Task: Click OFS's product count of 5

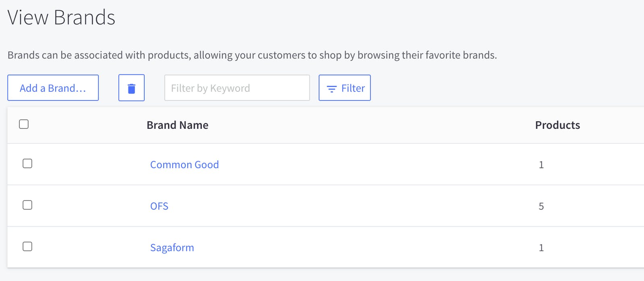Action: (541, 206)
